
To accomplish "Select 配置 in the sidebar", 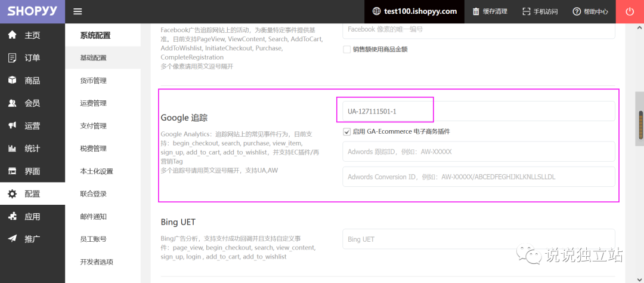I will 32,193.
